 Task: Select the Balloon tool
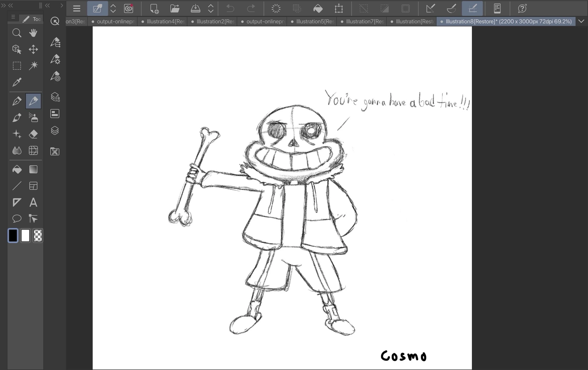point(17,219)
